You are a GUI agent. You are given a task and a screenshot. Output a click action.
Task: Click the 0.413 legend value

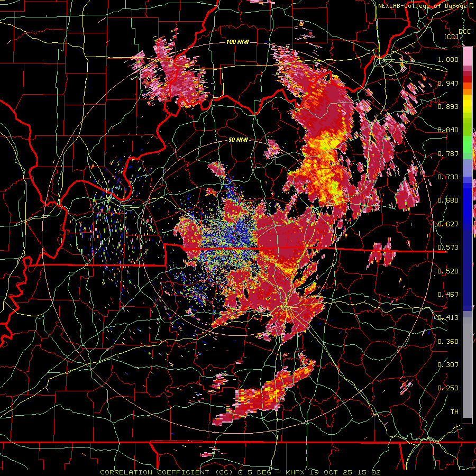[448, 318]
